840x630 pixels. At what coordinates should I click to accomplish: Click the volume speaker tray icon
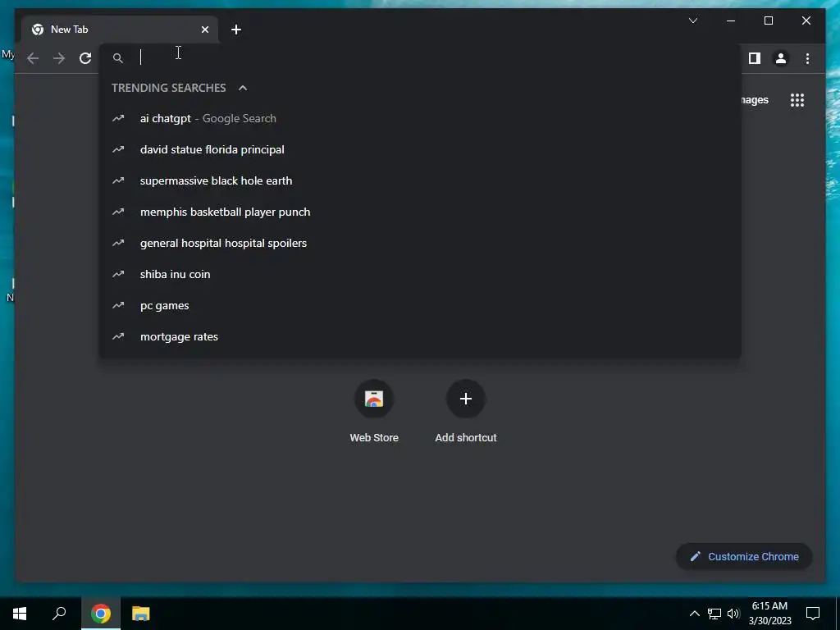coord(733,614)
